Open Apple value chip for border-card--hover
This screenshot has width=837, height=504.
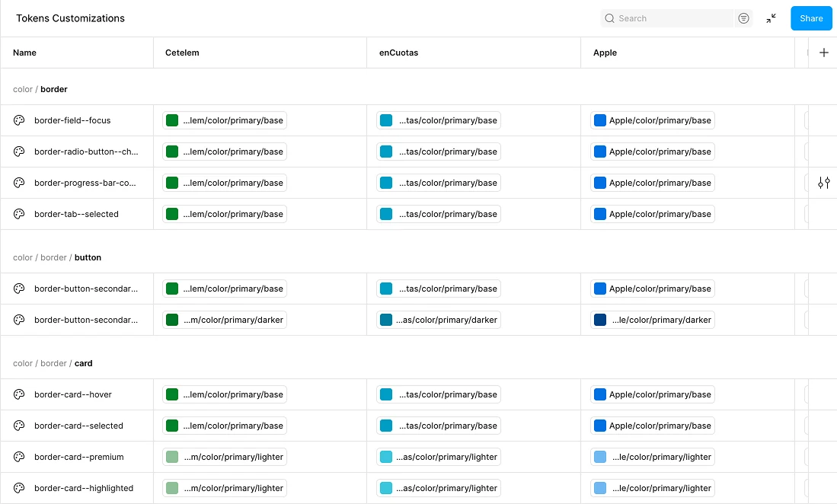pos(653,394)
